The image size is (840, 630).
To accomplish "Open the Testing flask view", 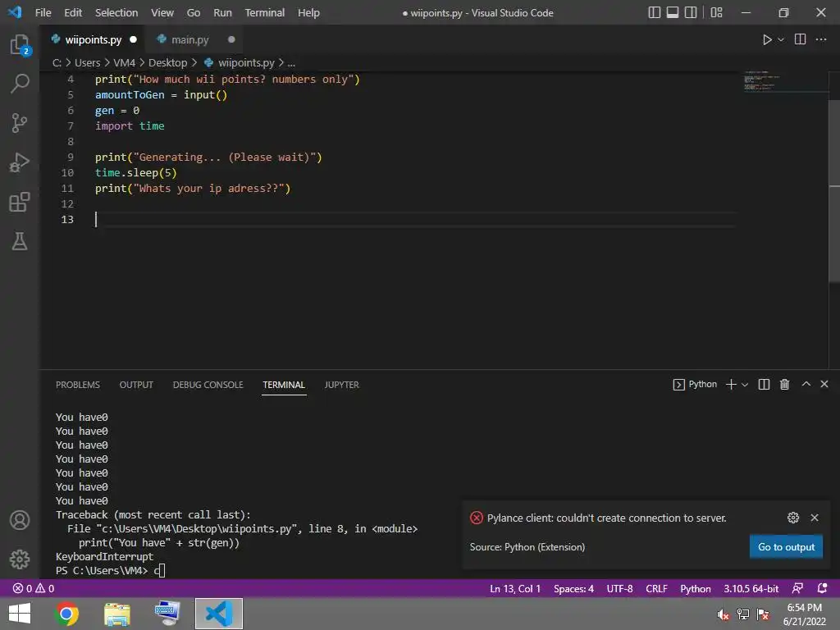I will 20,242.
